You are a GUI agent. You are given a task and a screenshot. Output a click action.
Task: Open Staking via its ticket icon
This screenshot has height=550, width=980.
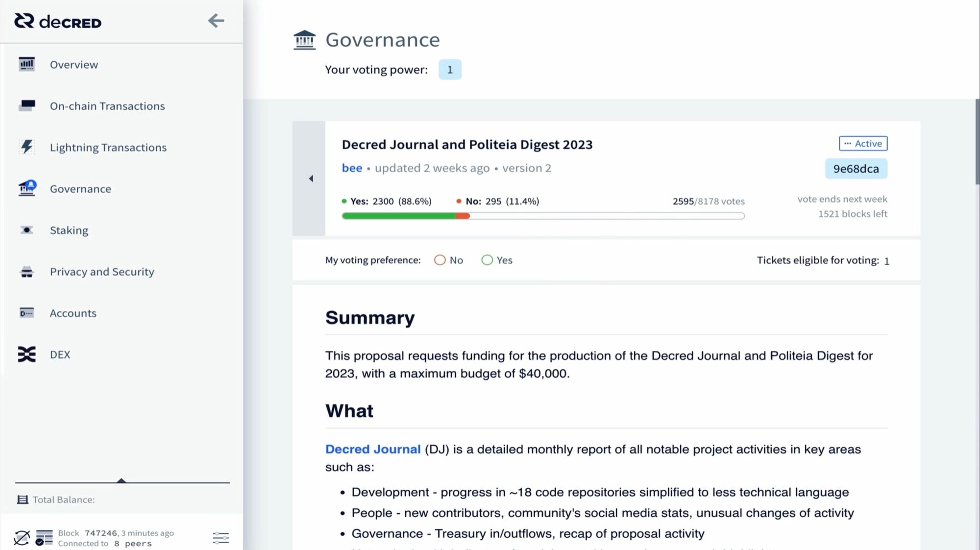[27, 230]
